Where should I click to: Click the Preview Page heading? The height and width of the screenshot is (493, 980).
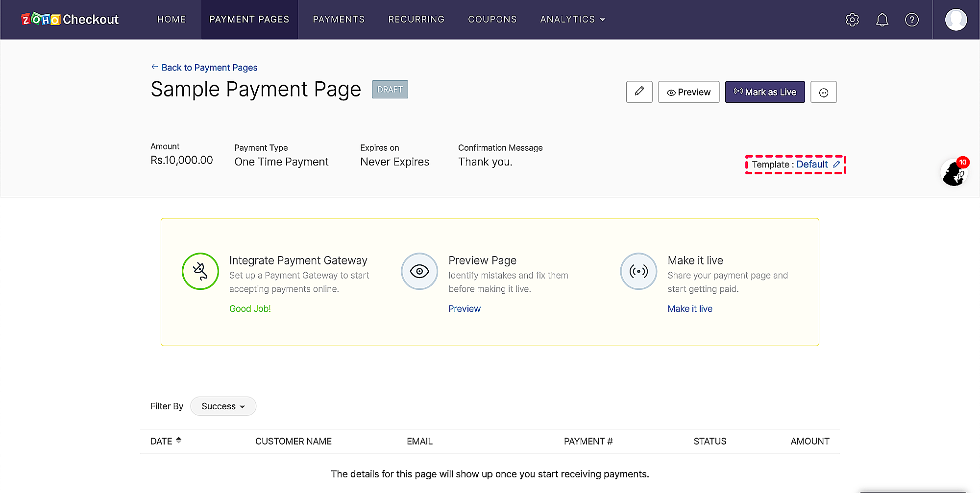[482, 260]
